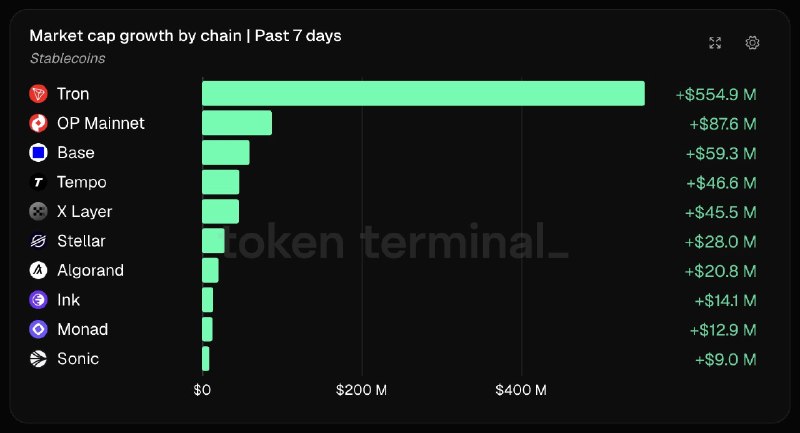Click the chart title text
Image resolution: width=800 pixels, height=433 pixels.
[185, 36]
